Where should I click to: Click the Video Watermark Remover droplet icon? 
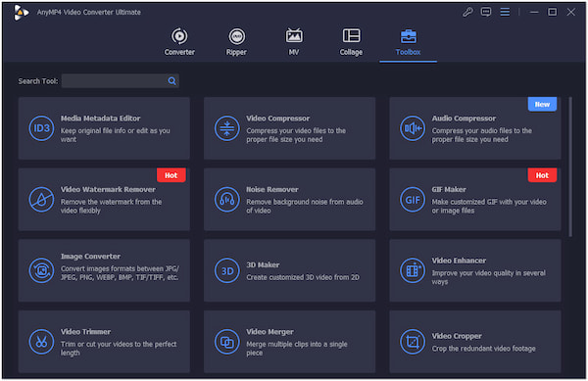coord(41,199)
